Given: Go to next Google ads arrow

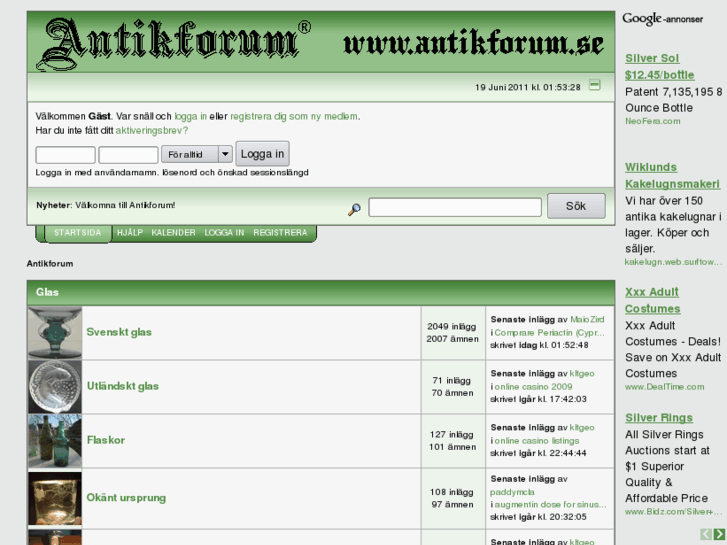Looking at the screenshot, I should pyautogui.click(x=719, y=534).
